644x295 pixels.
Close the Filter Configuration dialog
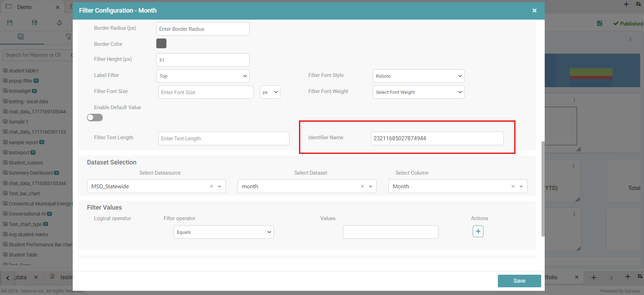click(534, 10)
